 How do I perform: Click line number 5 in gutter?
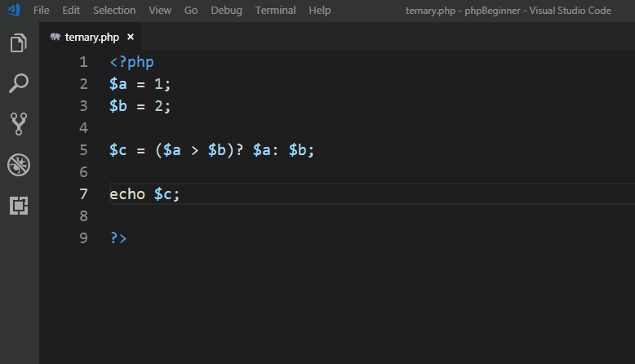(x=83, y=150)
